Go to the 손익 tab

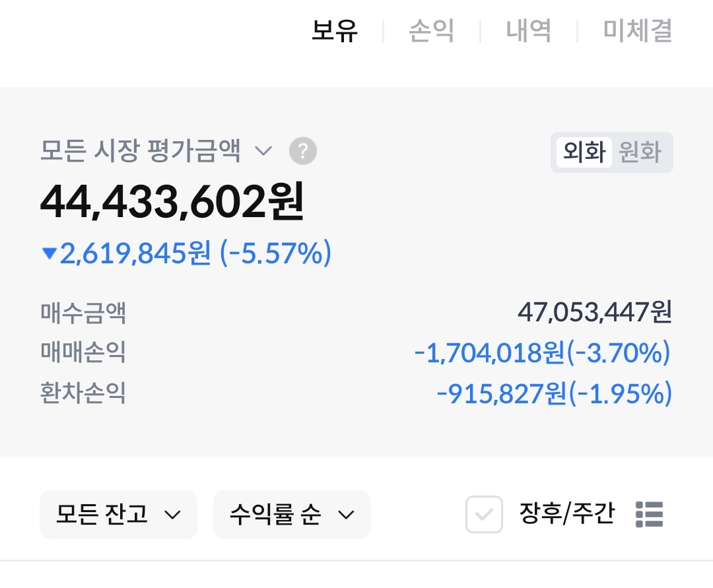[431, 31]
